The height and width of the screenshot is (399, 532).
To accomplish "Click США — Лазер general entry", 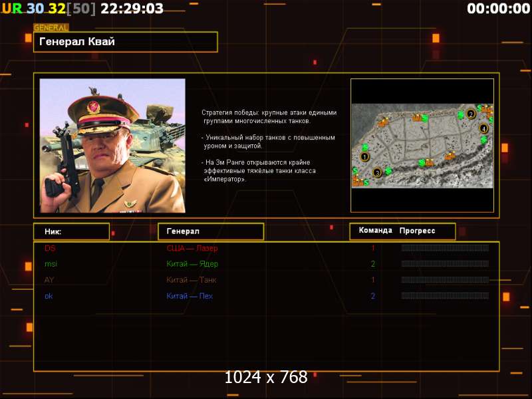I will pyautogui.click(x=192, y=248).
